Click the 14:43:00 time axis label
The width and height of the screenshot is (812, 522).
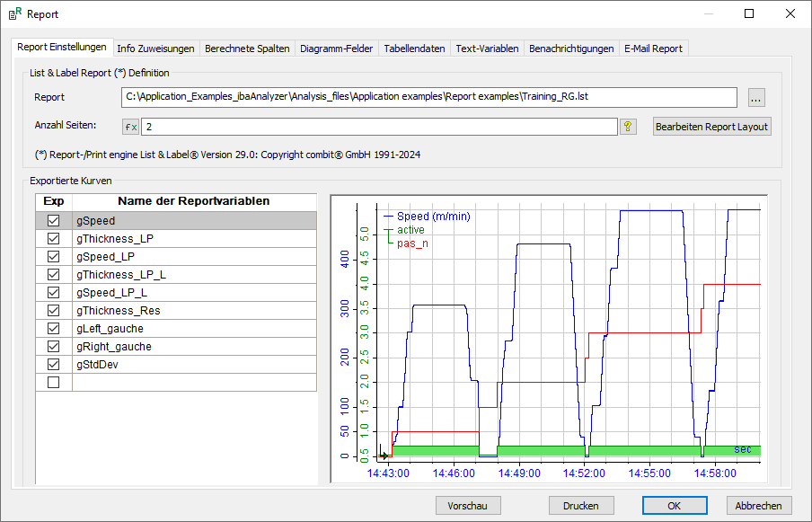[388, 473]
